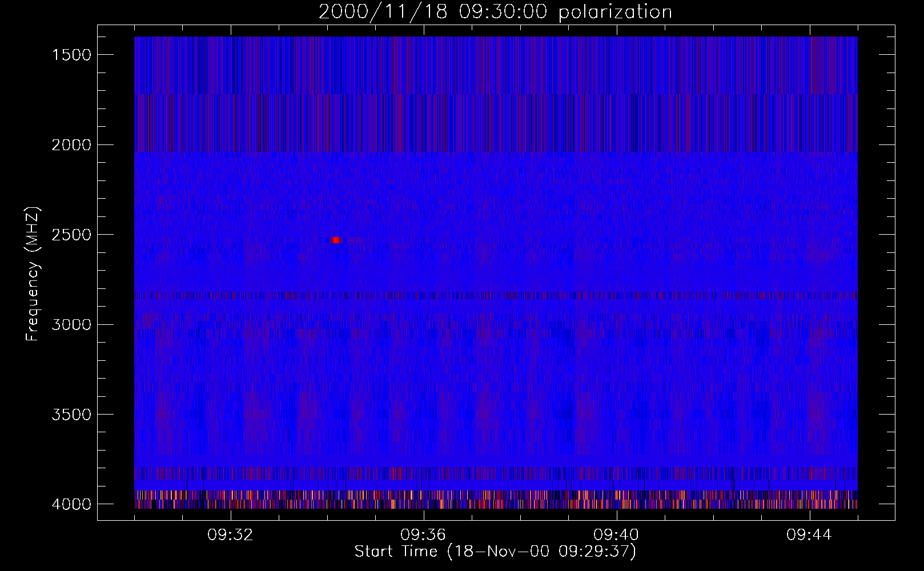Click the 09:36 time axis label
This screenshot has height=571, width=924.
point(423,535)
